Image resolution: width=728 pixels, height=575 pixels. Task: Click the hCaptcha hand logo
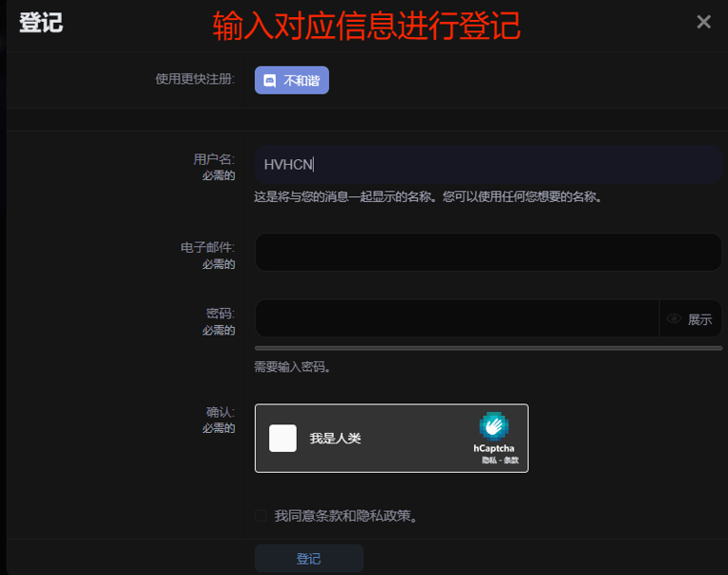pyautogui.click(x=493, y=425)
